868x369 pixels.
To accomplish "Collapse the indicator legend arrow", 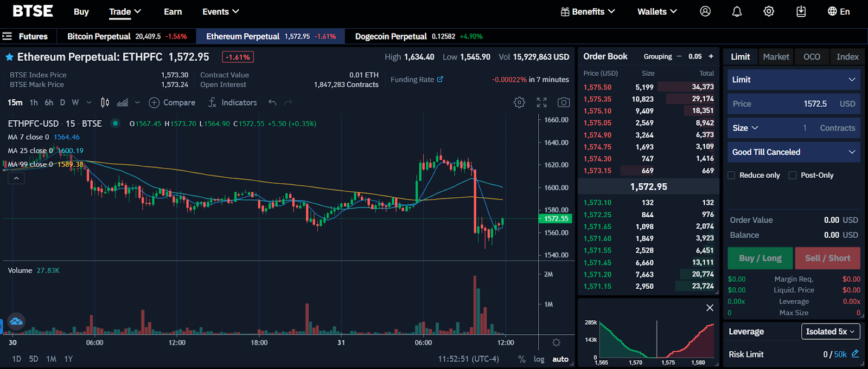I will pos(16,178).
